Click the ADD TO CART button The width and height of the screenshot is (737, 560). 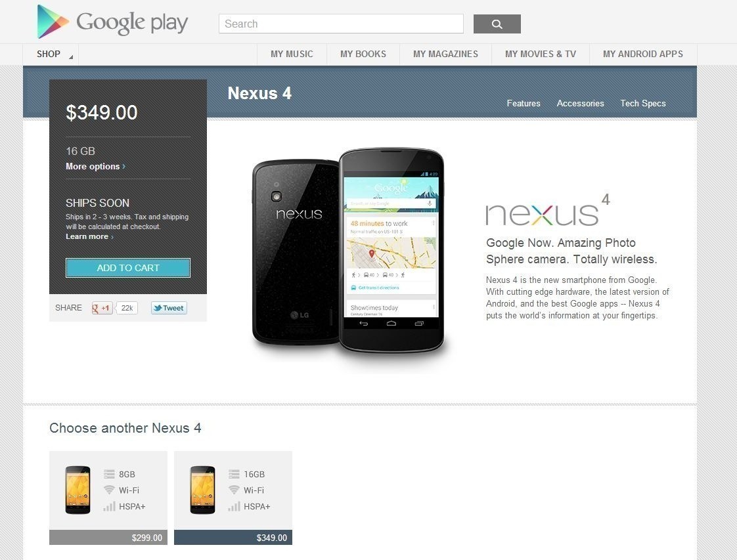point(128,268)
